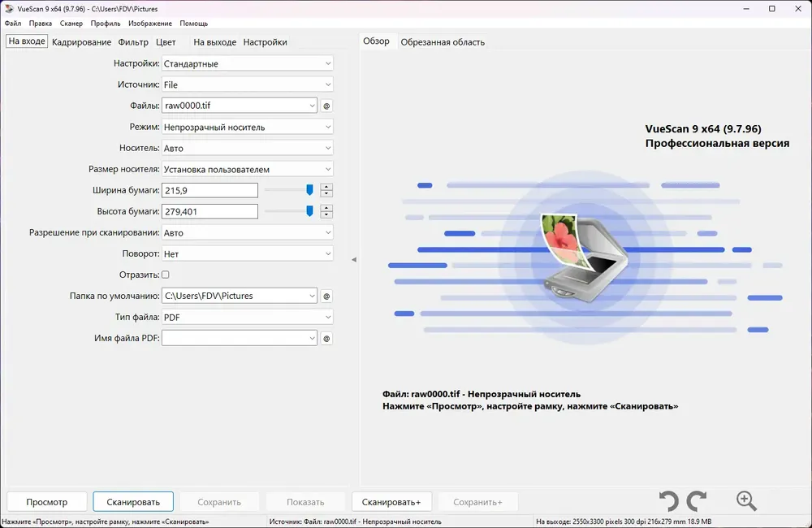Image resolution: width=812 pixels, height=528 pixels.
Task: Click the greyed Сохранить+ button
Action: click(x=477, y=501)
